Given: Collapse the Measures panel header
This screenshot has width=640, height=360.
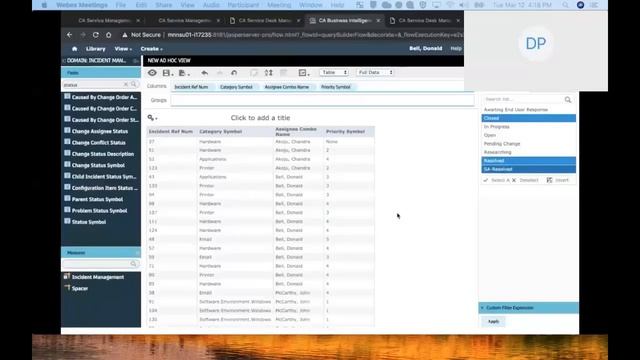Looking at the screenshot, I should click(x=101, y=253).
